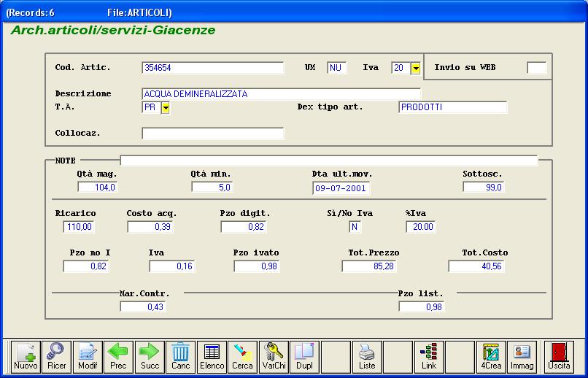Click the Ricarico field 110,00

coord(79,227)
